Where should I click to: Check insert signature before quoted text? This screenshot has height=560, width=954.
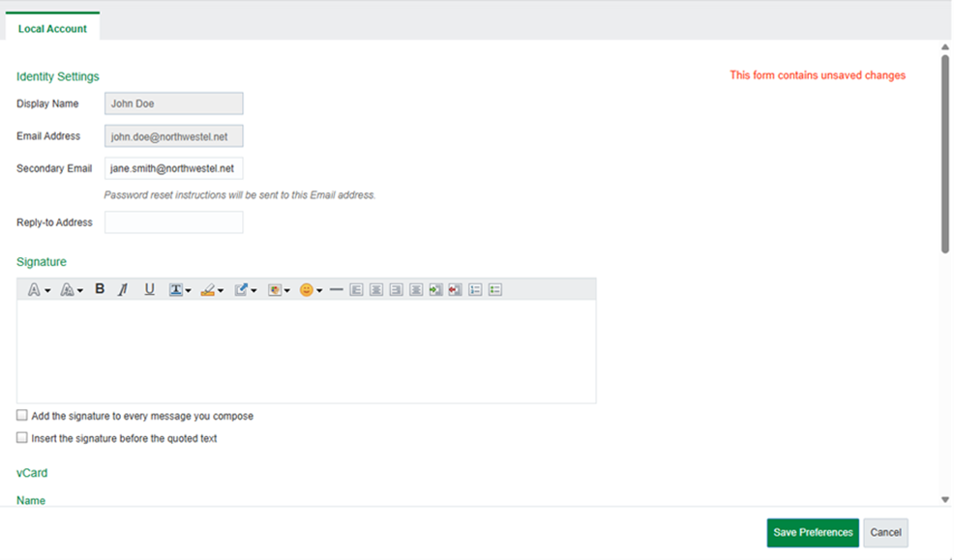(x=22, y=438)
